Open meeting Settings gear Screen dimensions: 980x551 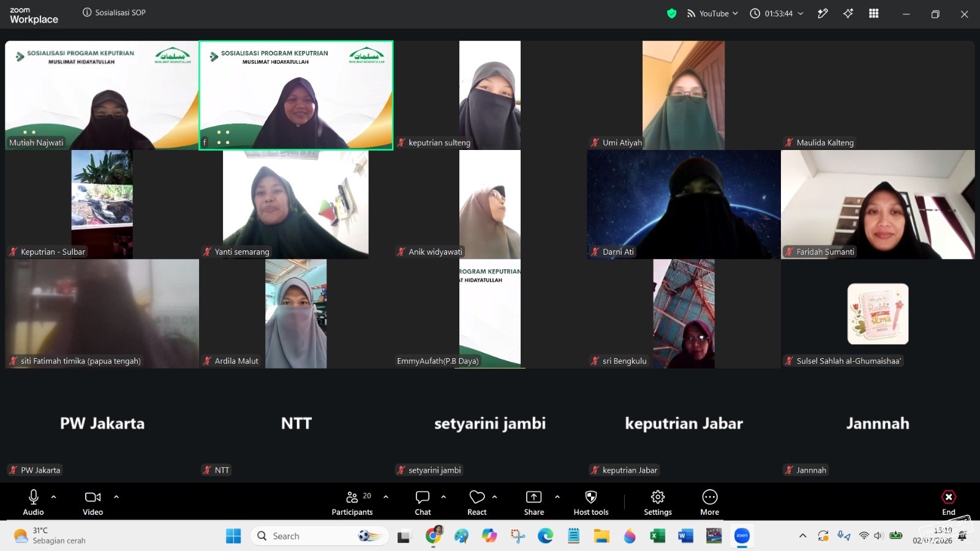point(658,502)
